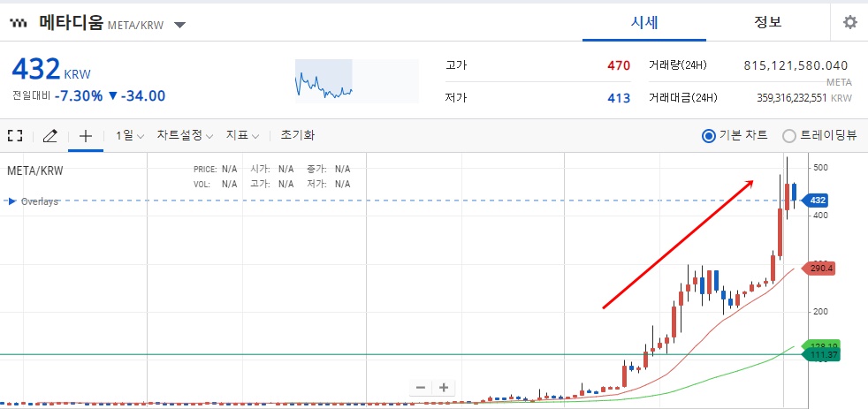
Task: Click the mini price sparkline thumbnail
Action: 356,80
